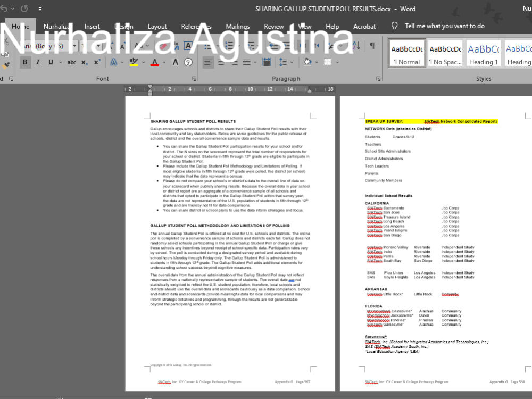
Task: Toggle Justify alignment button
Action: click(247, 62)
